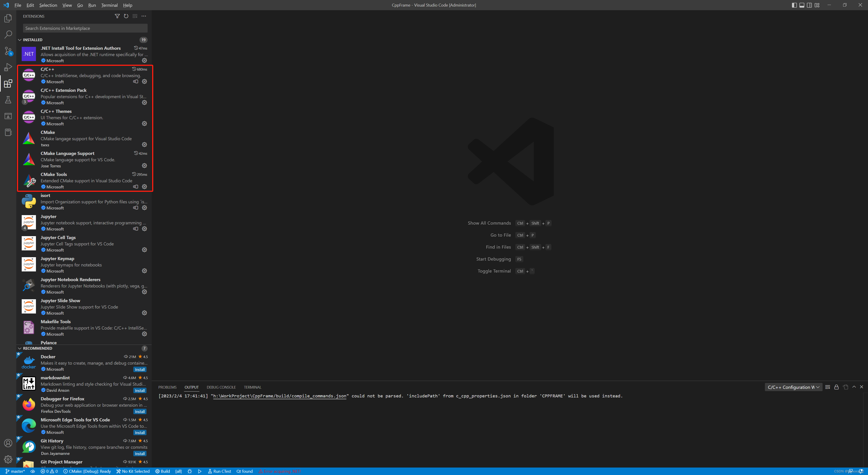This screenshot has width=868, height=475.
Task: Click the Filter Extensions funnel icon
Action: [x=117, y=16]
